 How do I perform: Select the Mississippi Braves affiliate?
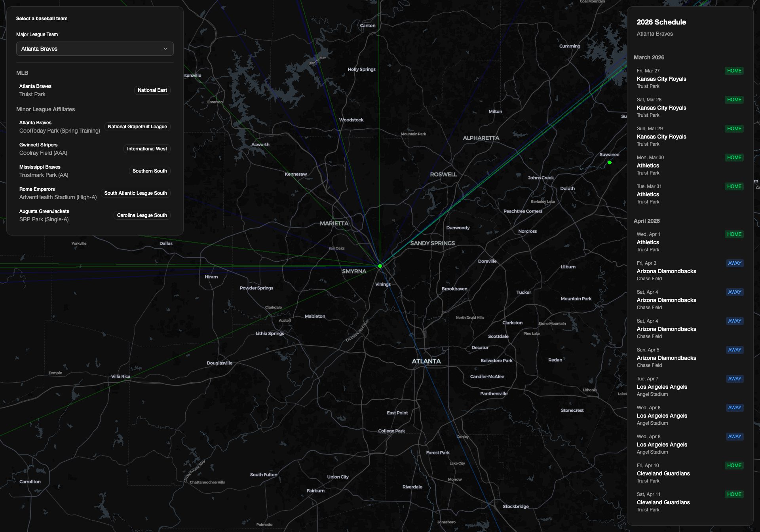[x=95, y=171]
